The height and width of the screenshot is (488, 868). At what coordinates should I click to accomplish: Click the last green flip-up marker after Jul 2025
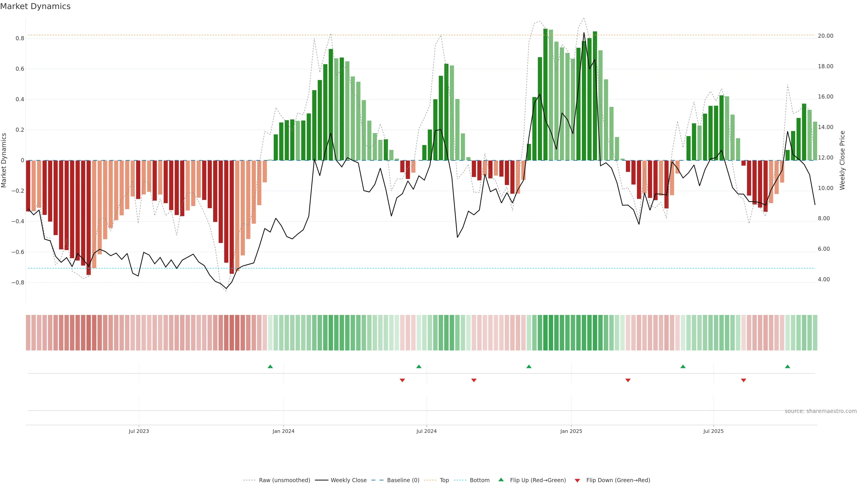(x=788, y=366)
